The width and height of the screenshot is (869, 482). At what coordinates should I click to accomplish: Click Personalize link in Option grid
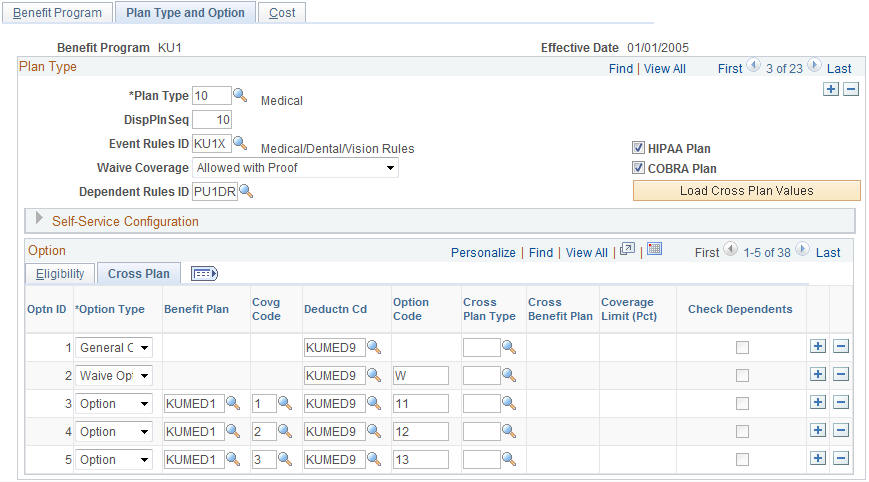click(483, 253)
